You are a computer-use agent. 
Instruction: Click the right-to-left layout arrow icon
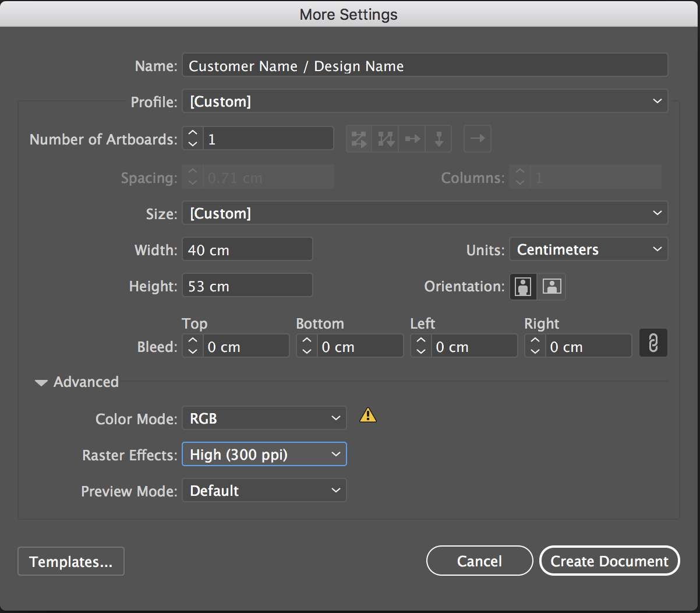pos(478,139)
